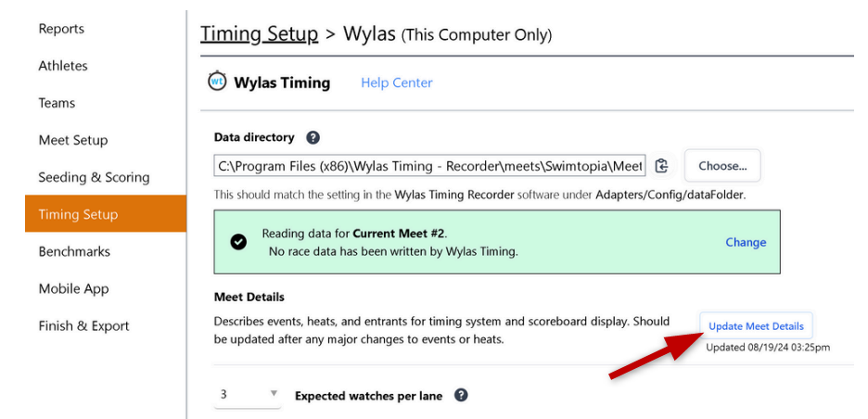Click the 'Meet Details' heading text

249,298
